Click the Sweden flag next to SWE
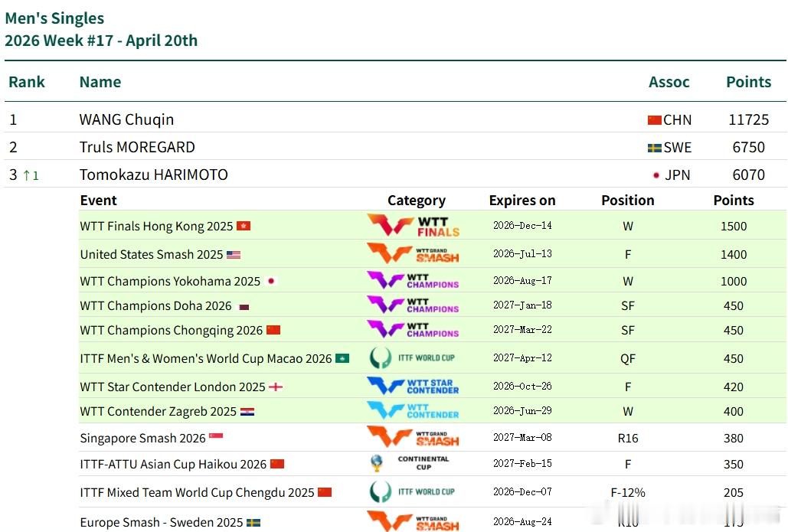The image size is (788, 532). pos(654,148)
